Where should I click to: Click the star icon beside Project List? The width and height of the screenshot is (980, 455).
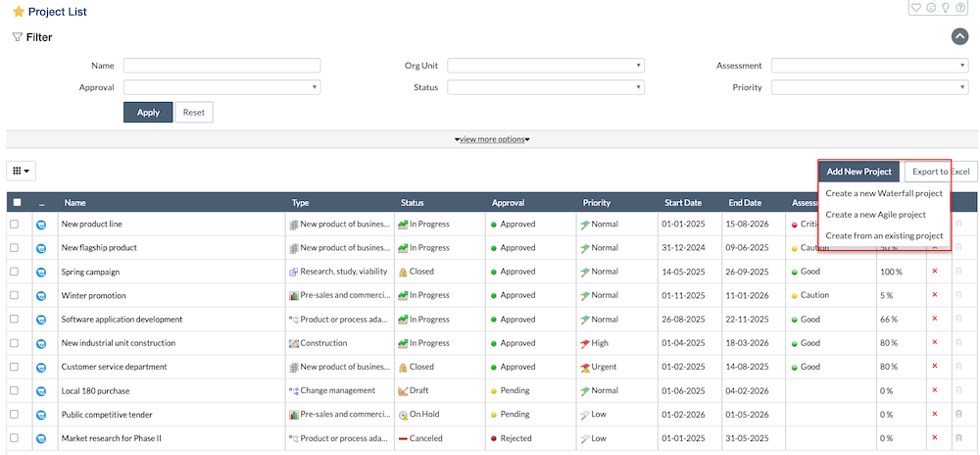click(x=19, y=12)
